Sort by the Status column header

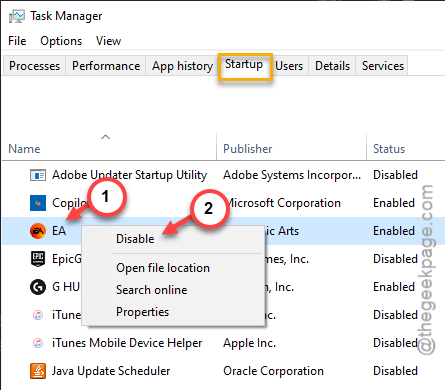[389, 149]
